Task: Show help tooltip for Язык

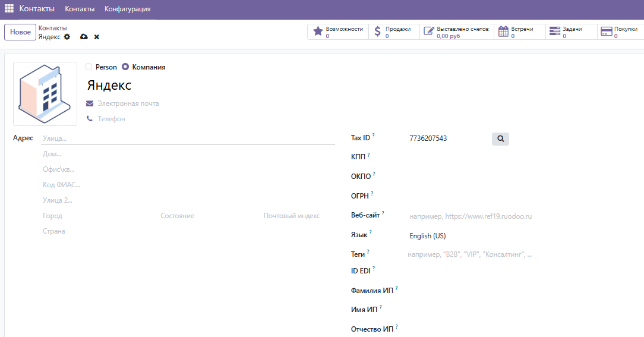Action: 371,232
